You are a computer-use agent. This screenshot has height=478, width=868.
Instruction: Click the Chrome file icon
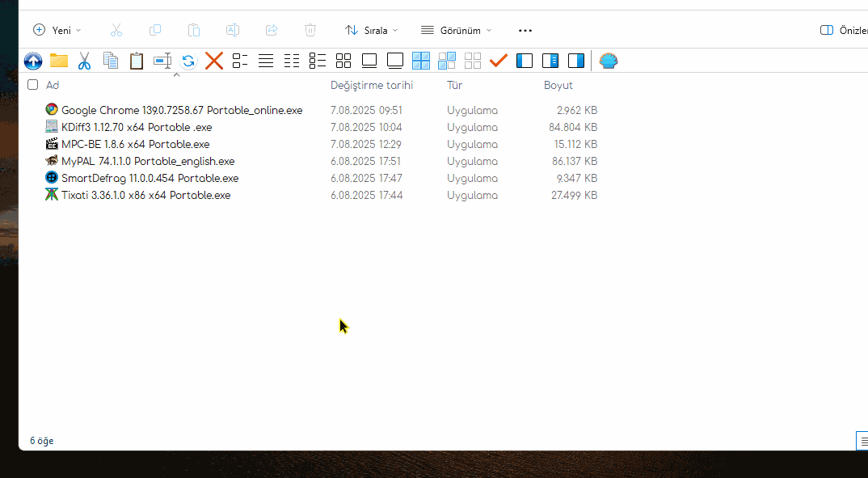pos(52,110)
